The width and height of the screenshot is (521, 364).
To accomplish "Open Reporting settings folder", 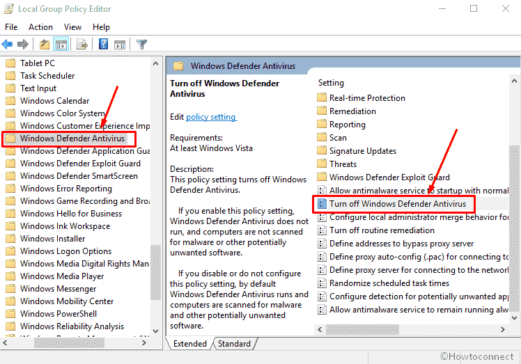I will [x=341, y=124].
